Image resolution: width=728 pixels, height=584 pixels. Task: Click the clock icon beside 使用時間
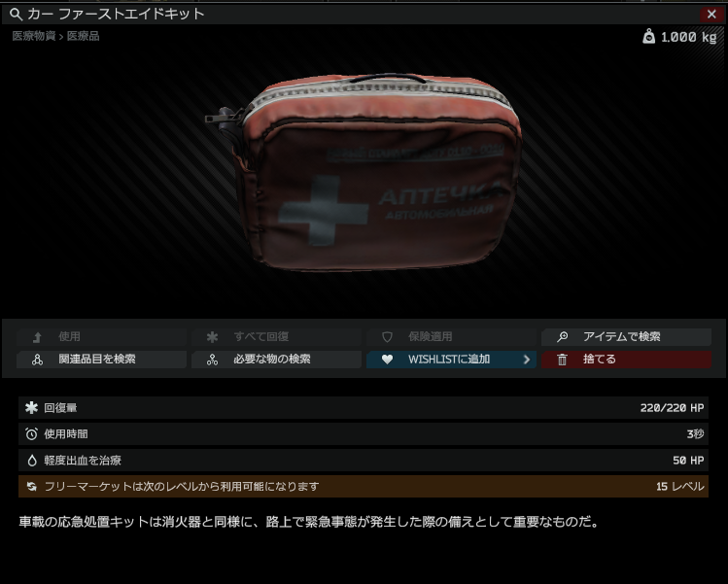[31, 434]
